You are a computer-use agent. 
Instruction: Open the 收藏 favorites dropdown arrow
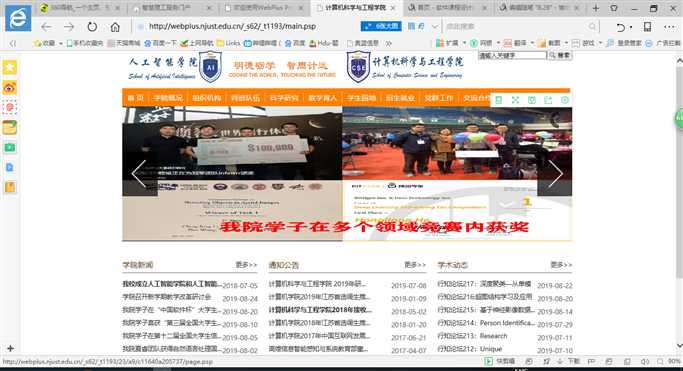tap(61, 43)
